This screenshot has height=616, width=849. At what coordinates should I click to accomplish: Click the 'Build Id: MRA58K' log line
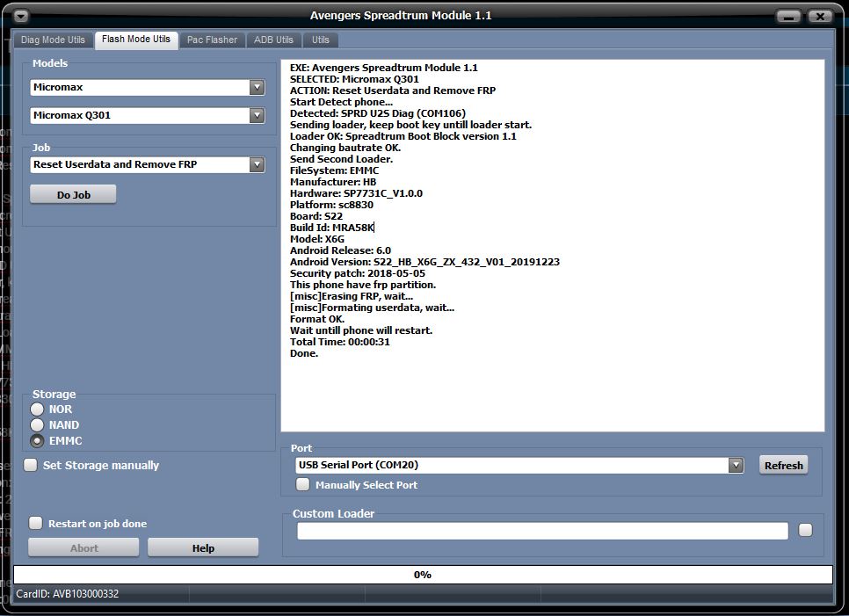coord(332,228)
